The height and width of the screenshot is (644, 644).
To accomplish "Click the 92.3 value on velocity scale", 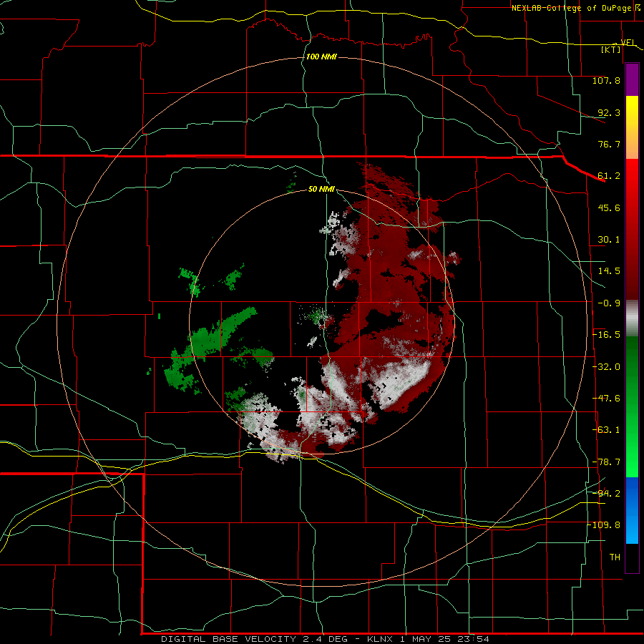I will (x=609, y=112).
